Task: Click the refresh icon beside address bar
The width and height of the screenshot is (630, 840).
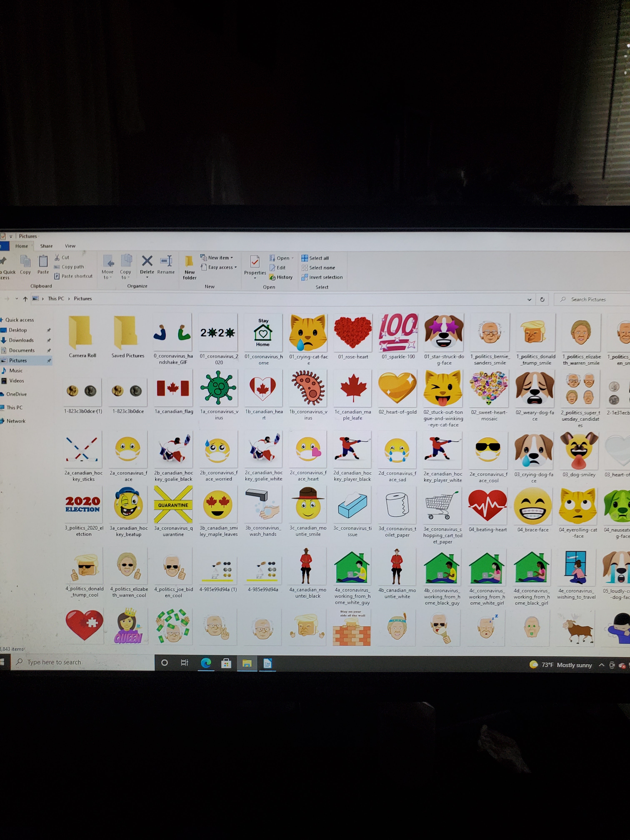Action: [542, 300]
